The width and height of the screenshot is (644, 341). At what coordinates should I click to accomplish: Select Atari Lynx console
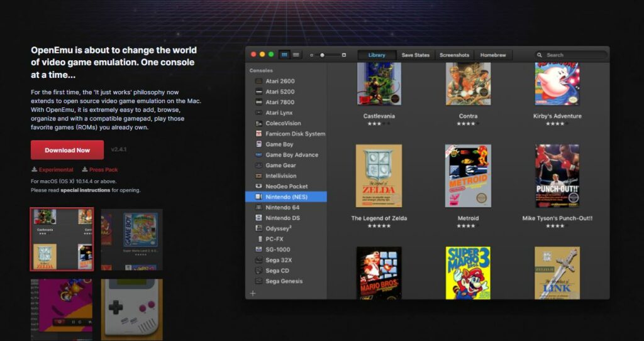[x=286, y=112]
